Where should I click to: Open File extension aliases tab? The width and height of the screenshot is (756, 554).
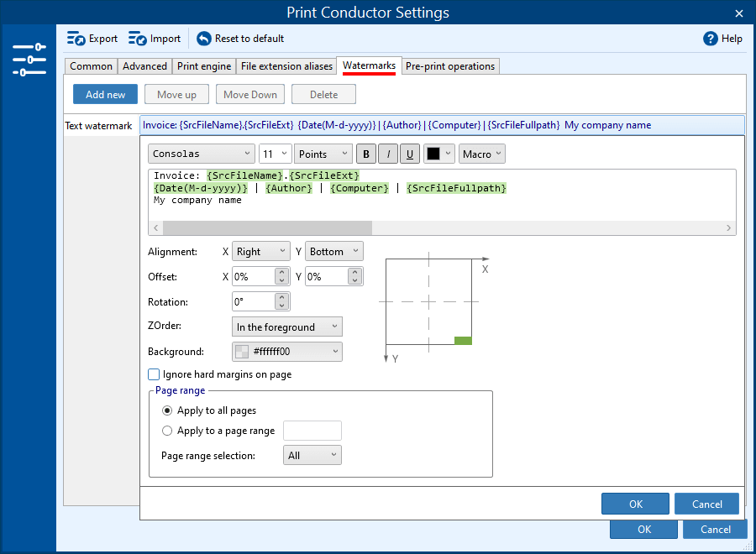click(x=287, y=66)
